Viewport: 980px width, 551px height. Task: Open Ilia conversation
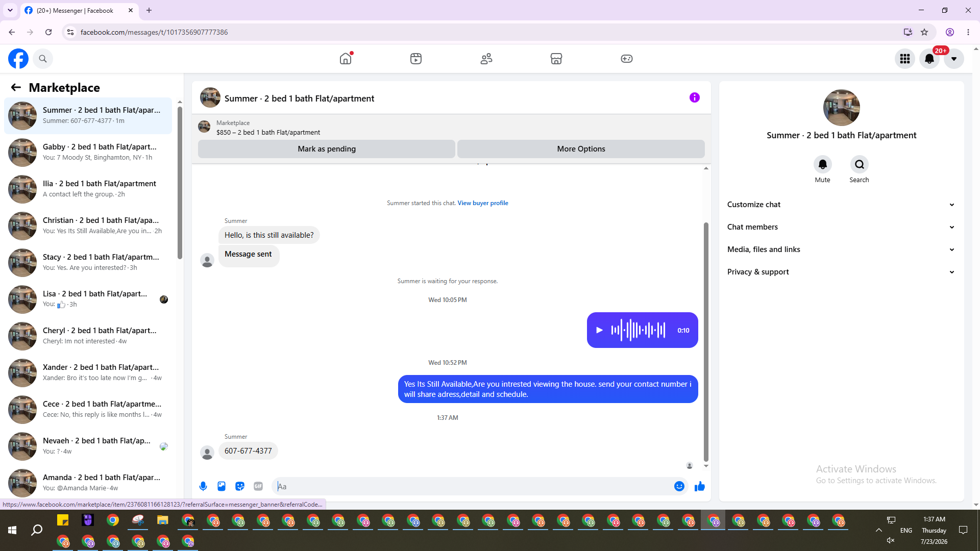coord(88,189)
